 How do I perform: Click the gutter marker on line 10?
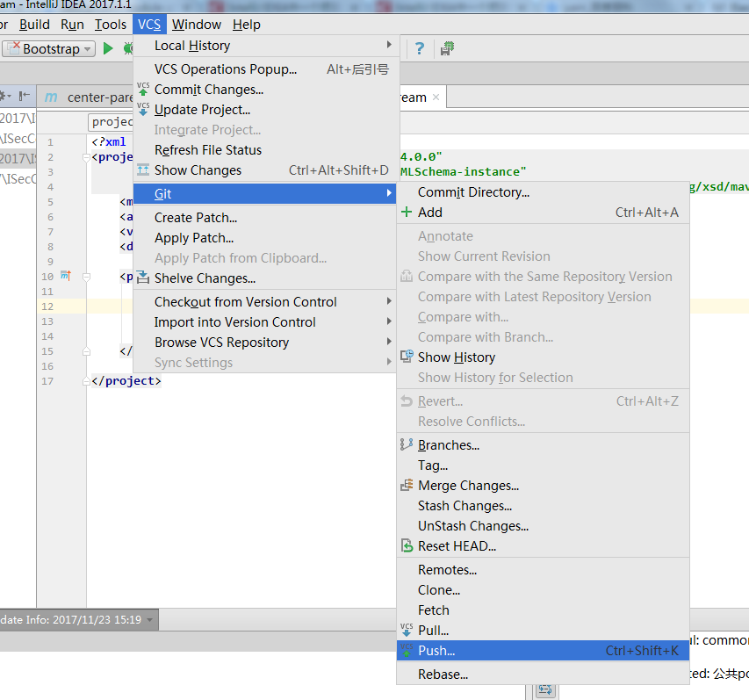[x=66, y=275]
